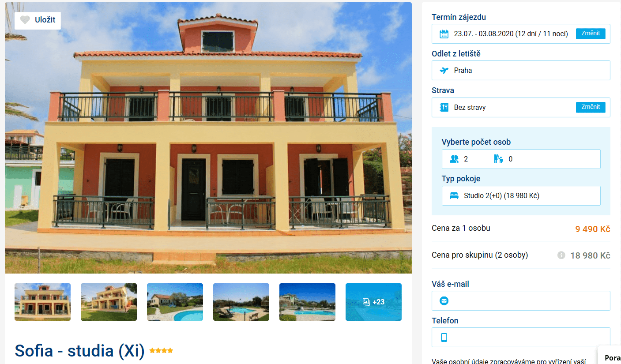The image size is (621, 364).
Task: Click the heart icon to save hotel
Action: (x=25, y=20)
